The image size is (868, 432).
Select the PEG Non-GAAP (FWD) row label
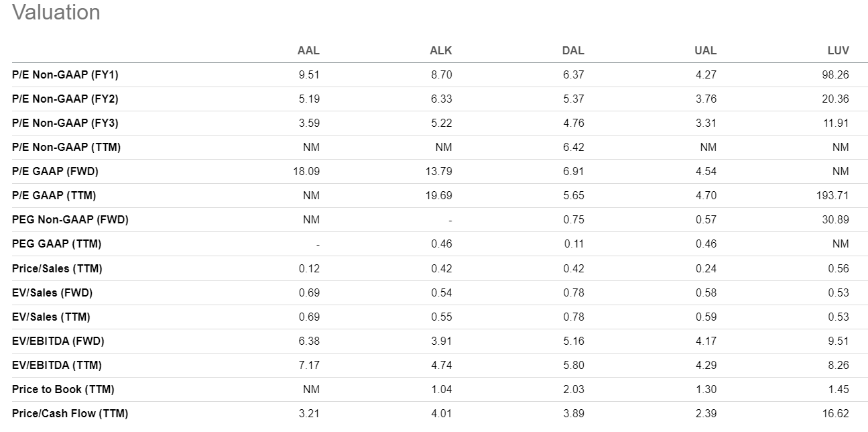click(70, 219)
